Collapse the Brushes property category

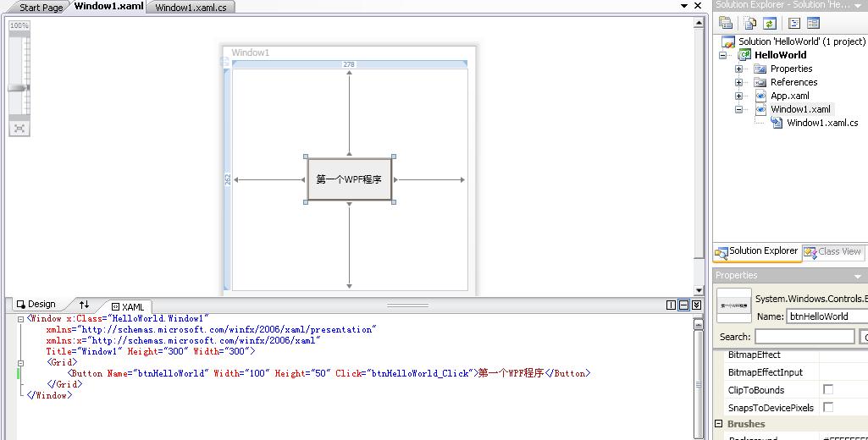click(720, 424)
